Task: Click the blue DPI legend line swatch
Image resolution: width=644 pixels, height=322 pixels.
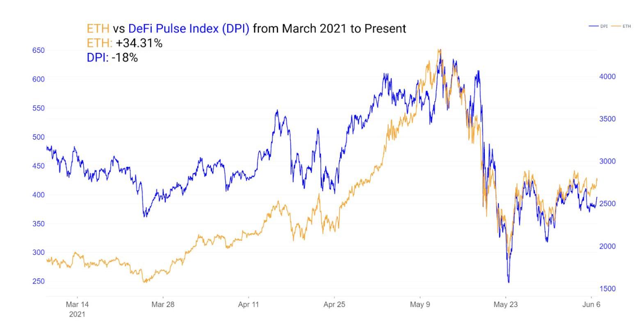Action: pos(594,26)
